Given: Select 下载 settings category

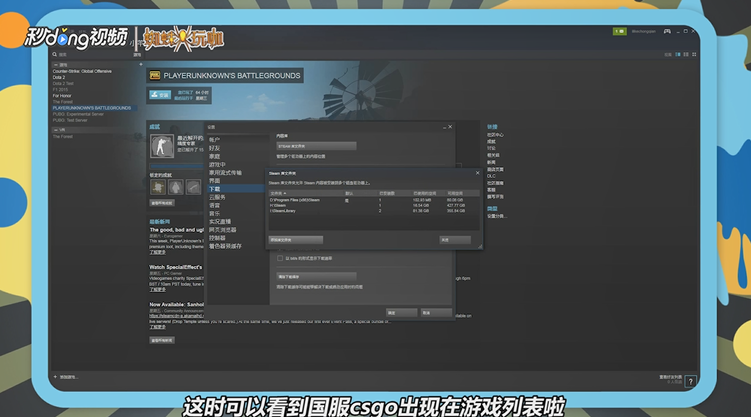Looking at the screenshot, I should 236,189.
